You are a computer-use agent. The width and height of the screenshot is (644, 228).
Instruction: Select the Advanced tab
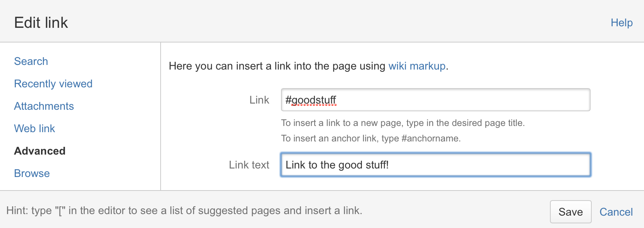pyautogui.click(x=40, y=151)
